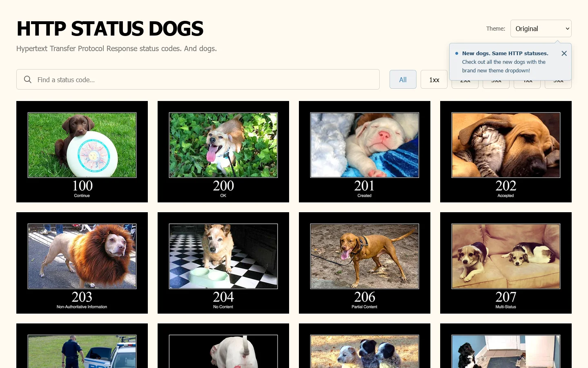Click the HTTP STATUS DOGS heading

tap(110, 29)
